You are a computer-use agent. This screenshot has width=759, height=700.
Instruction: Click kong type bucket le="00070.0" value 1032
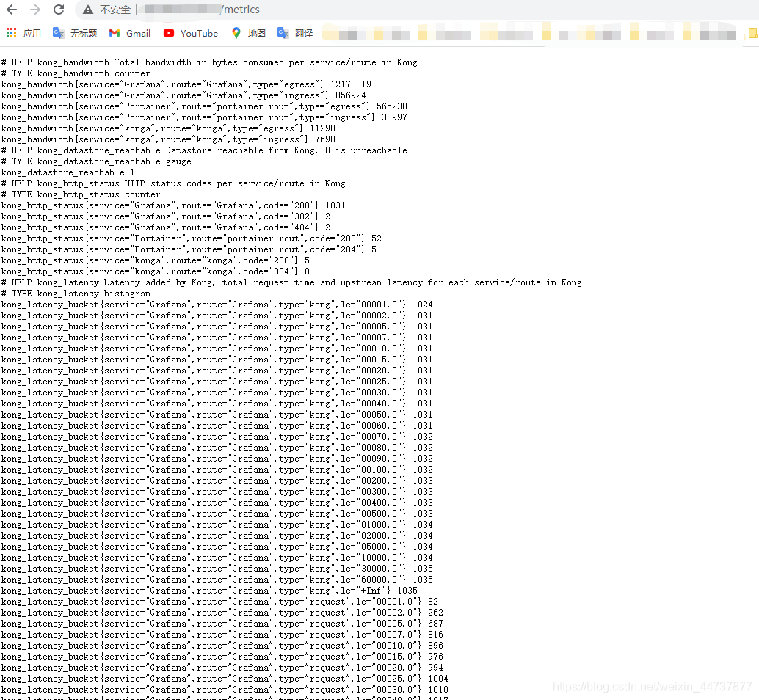click(423, 437)
